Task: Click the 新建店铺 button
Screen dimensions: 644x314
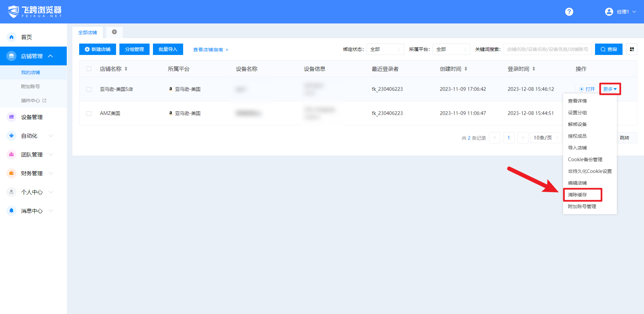Action: [x=98, y=49]
